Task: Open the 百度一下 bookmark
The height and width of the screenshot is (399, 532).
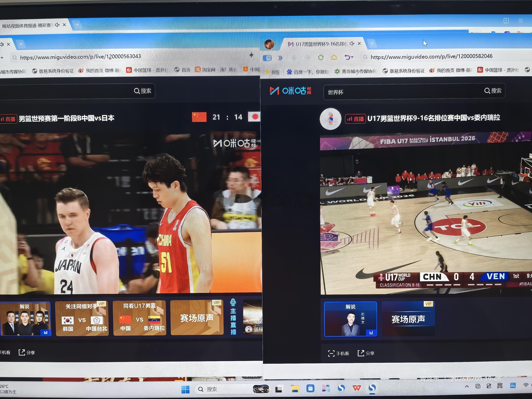Action: point(308,72)
